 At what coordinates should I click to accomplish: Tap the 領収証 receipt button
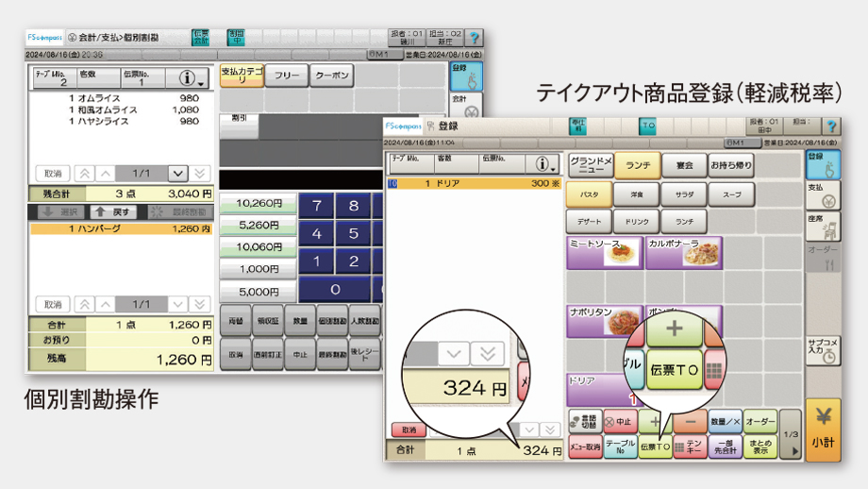(x=268, y=321)
